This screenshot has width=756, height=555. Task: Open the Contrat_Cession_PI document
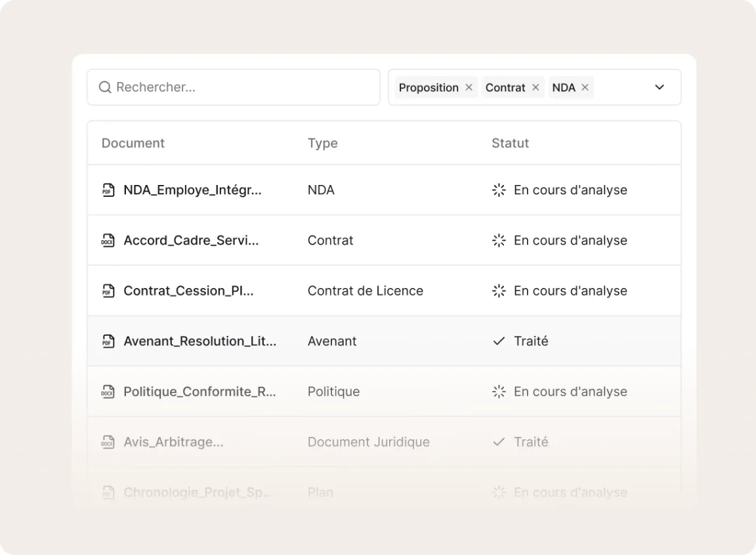pos(188,291)
